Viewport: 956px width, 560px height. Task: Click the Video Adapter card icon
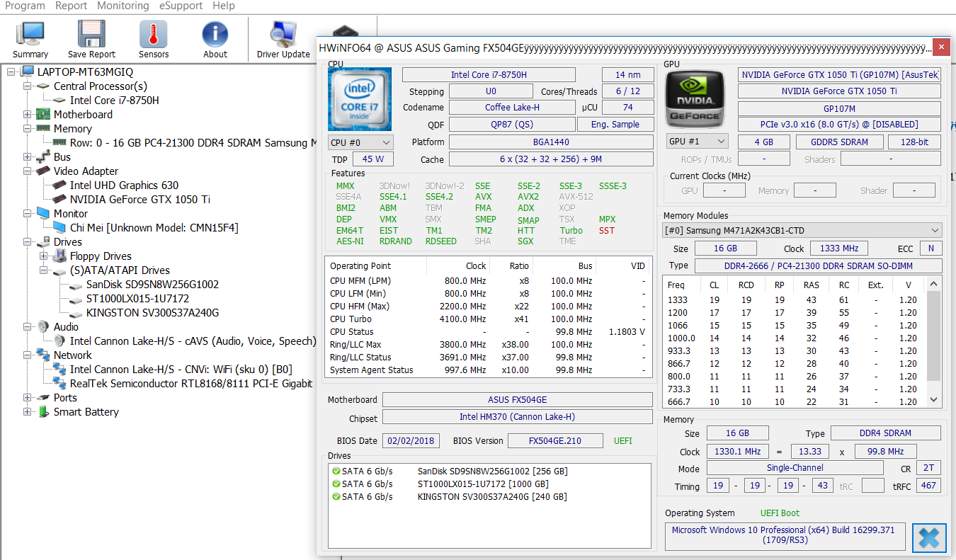43,171
